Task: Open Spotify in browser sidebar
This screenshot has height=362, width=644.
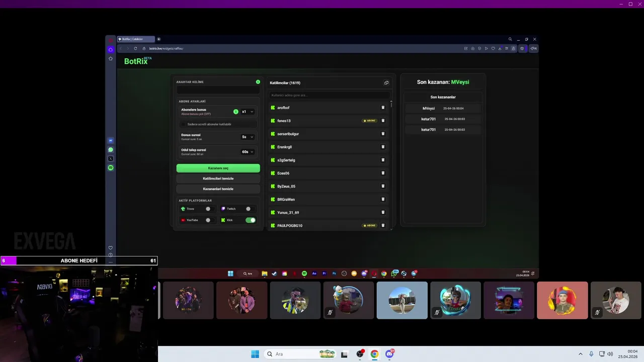Action: (111, 168)
